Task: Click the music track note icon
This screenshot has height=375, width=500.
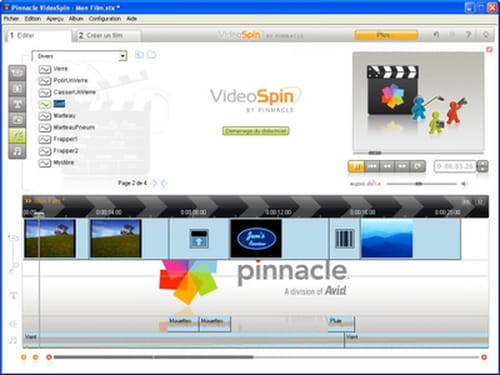Action: pos(13,340)
